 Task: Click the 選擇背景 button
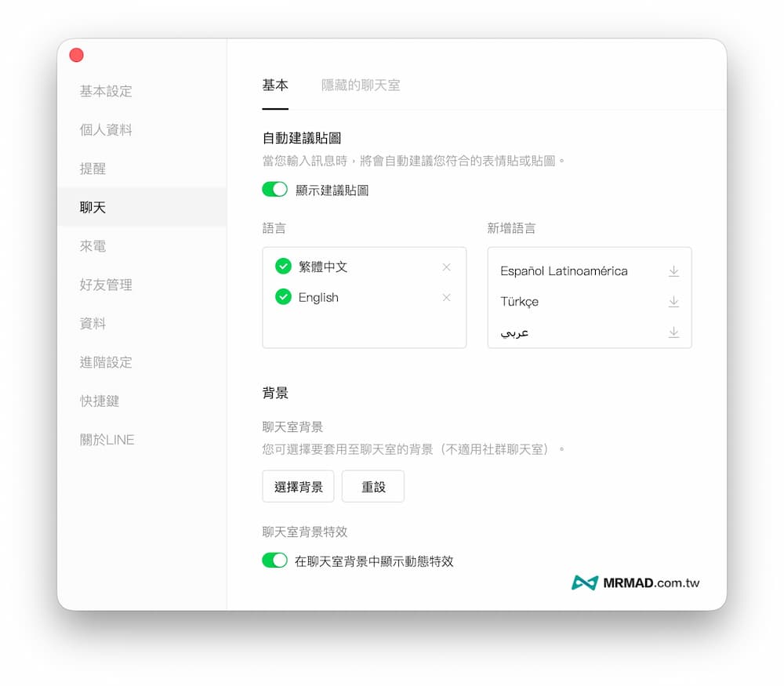(298, 487)
